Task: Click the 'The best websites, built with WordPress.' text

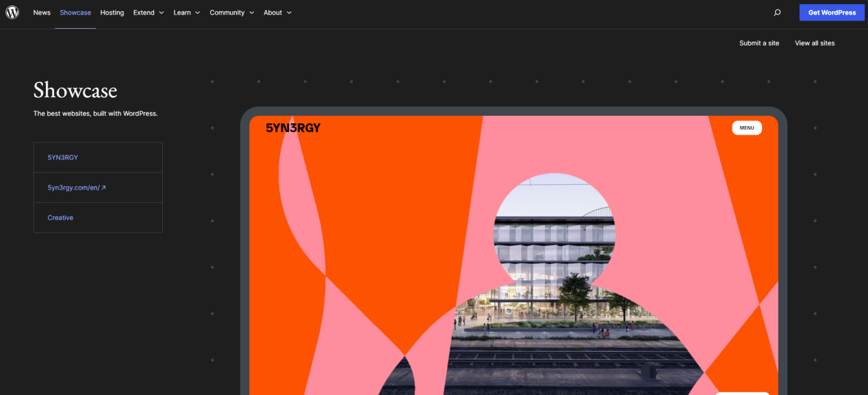Action: click(x=96, y=114)
